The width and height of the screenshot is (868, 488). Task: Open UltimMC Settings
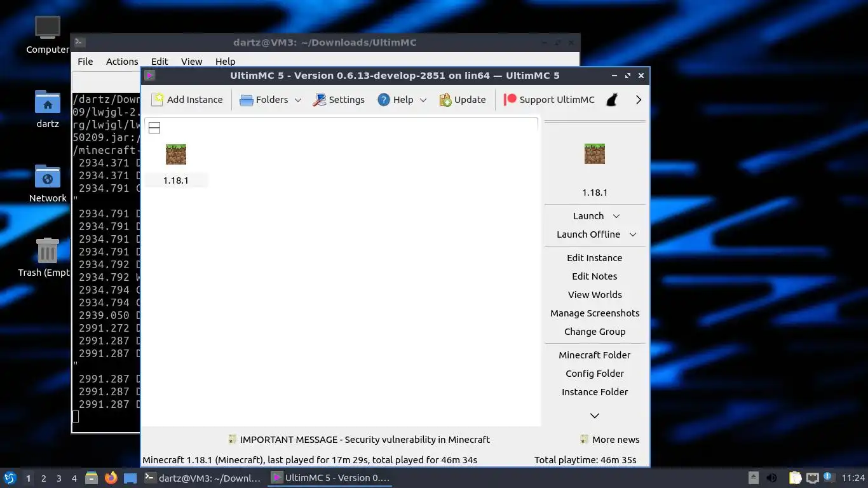click(338, 100)
